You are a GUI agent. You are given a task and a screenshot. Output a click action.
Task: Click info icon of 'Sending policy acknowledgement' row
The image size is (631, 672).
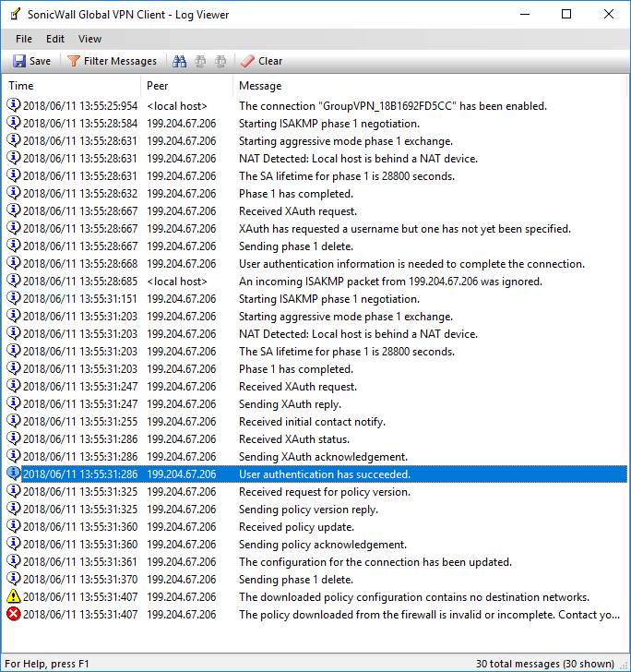(x=13, y=544)
